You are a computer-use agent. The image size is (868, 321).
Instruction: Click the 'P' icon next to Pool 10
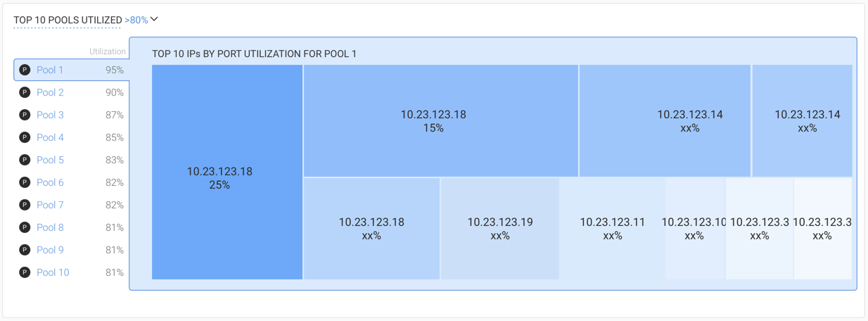[x=25, y=272]
